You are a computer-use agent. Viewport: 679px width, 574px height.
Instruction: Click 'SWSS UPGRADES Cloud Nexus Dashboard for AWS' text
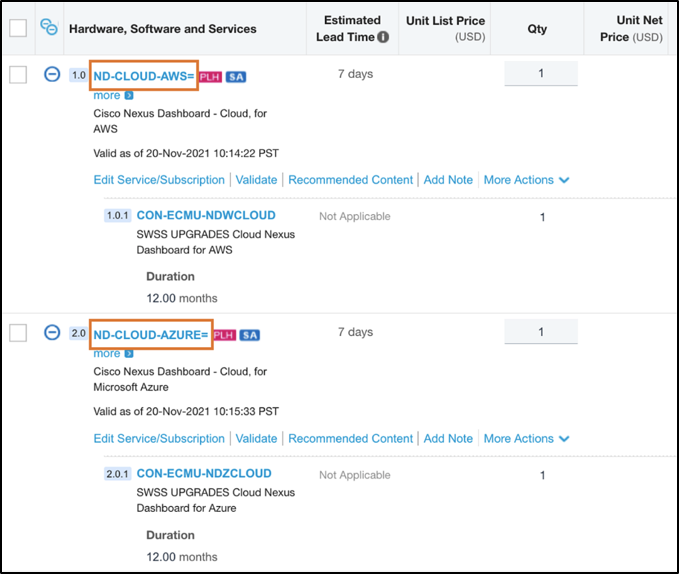216,242
